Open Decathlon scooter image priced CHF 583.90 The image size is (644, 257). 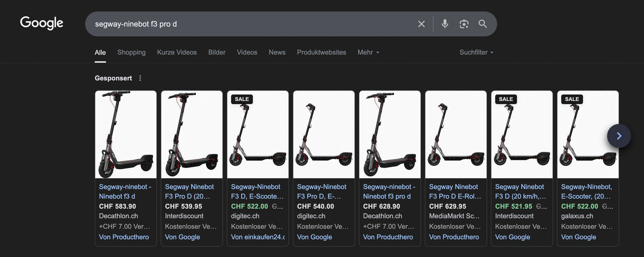(126, 135)
